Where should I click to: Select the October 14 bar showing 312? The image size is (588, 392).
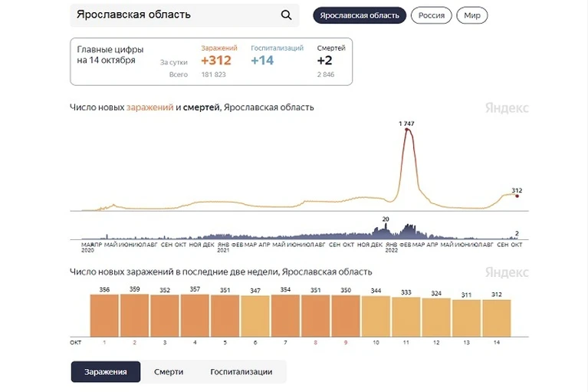point(497,318)
